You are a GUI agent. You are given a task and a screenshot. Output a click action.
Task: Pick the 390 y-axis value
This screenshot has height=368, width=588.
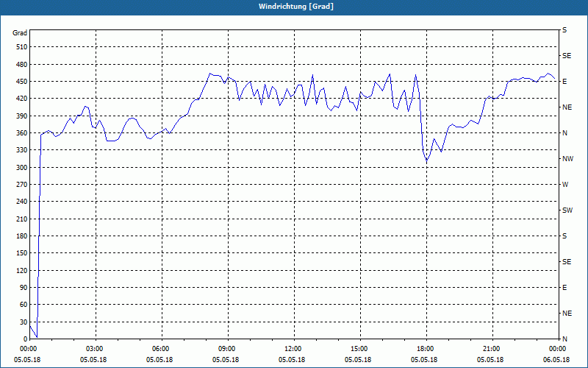point(22,116)
